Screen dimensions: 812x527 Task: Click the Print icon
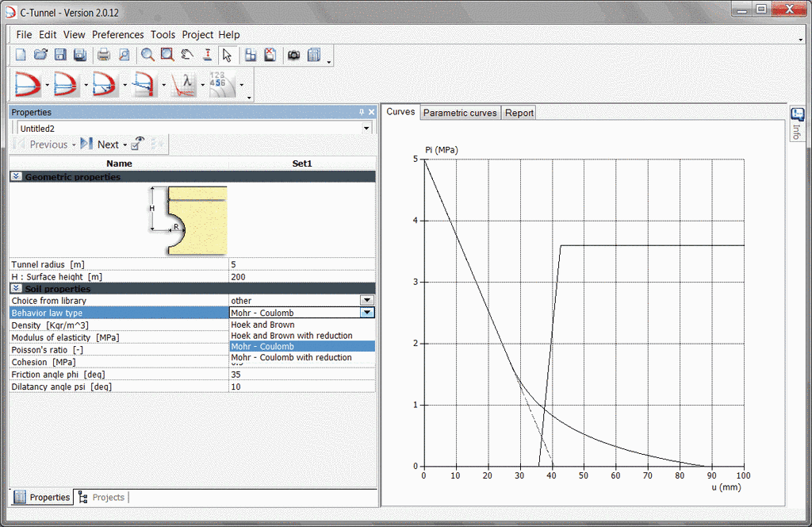pyautogui.click(x=104, y=55)
